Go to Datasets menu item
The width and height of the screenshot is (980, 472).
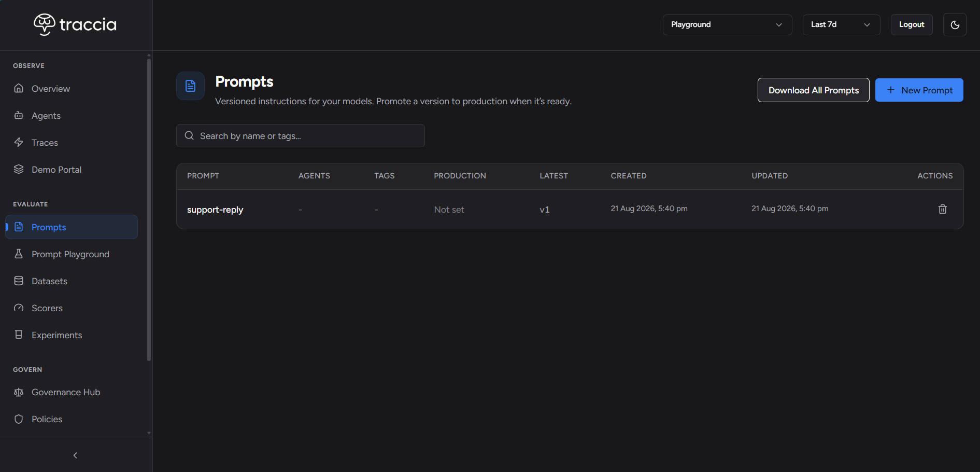coord(71,281)
